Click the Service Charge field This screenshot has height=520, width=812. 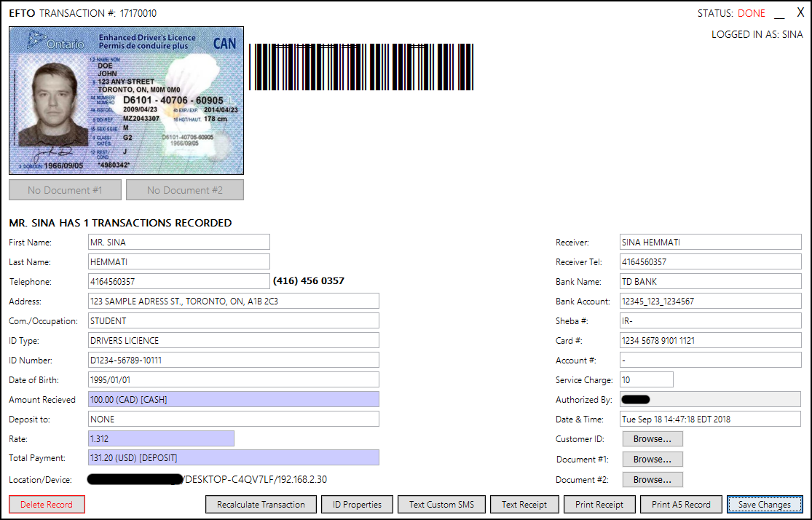[646, 379]
